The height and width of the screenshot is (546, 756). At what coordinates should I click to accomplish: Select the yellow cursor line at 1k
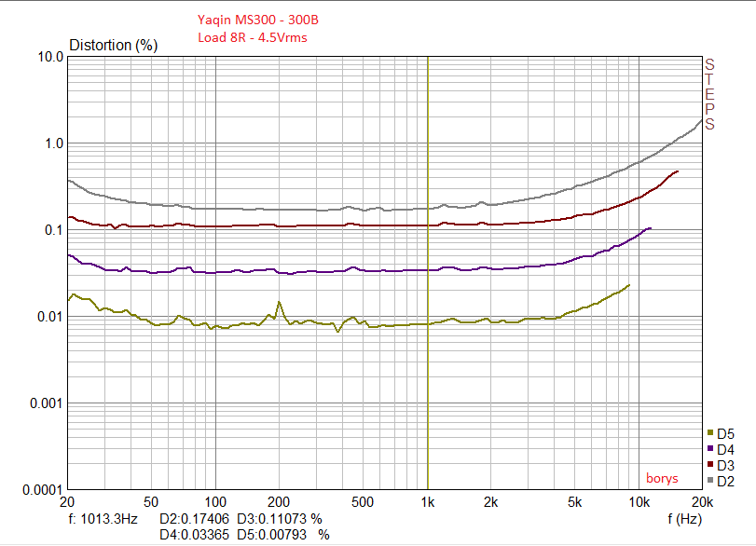tap(428, 273)
